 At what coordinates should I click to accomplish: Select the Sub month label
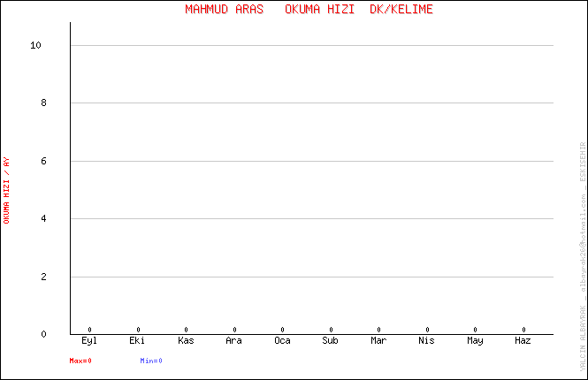(331, 341)
